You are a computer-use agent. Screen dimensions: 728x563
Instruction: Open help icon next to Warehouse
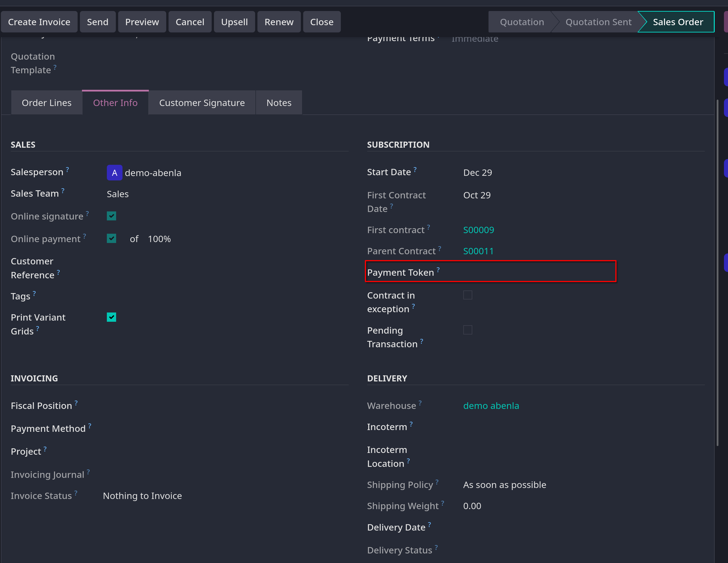click(420, 403)
